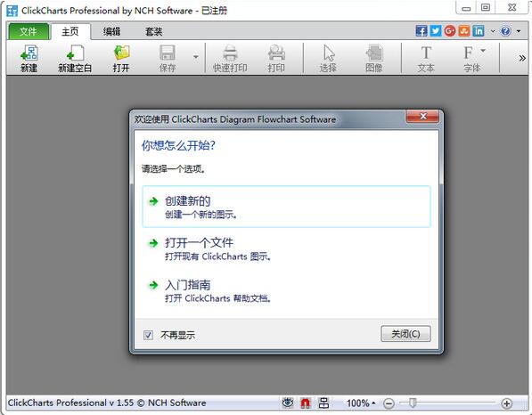Click the 关闭(C) button in dialog

click(x=405, y=334)
